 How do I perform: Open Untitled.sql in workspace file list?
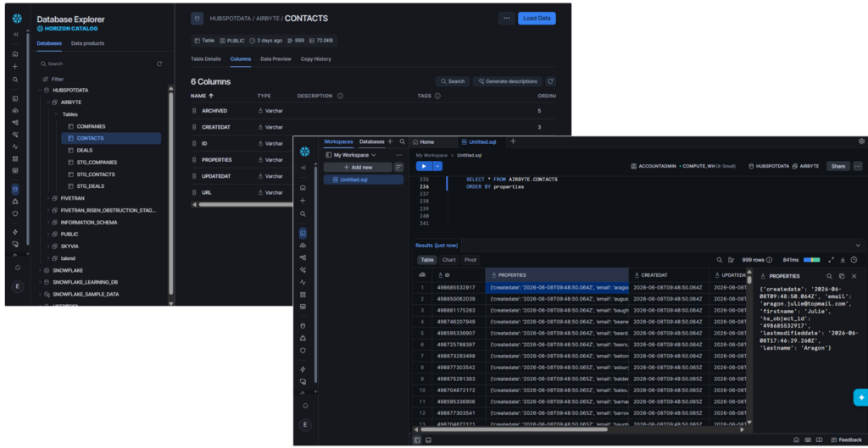363,180
